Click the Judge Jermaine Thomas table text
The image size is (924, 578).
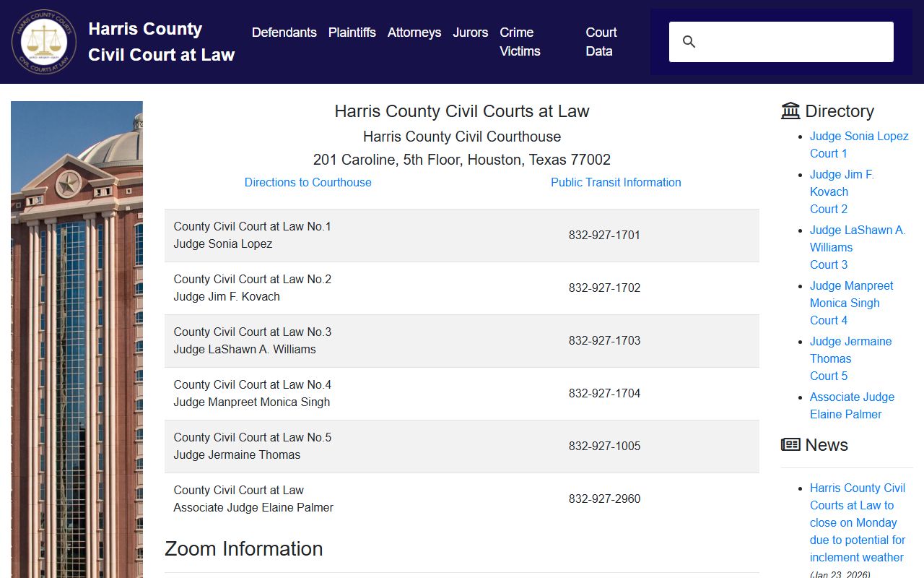237,454
